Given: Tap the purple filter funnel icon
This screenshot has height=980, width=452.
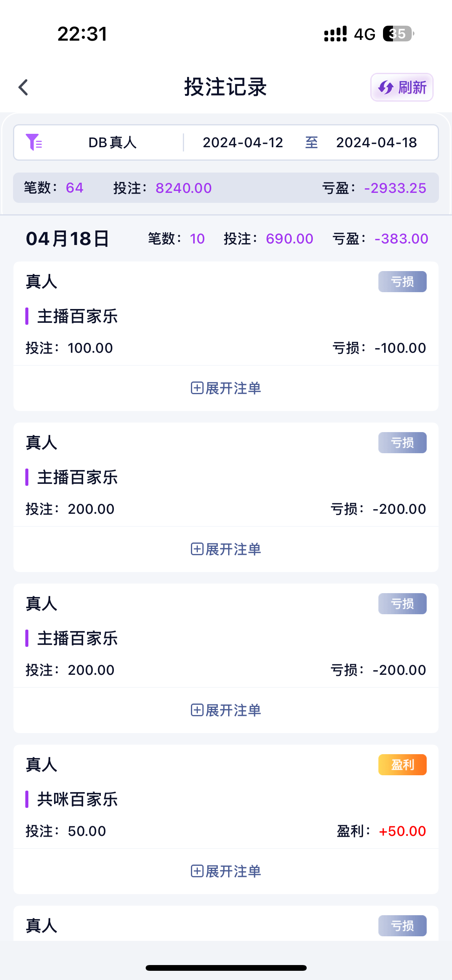Looking at the screenshot, I should [x=34, y=142].
